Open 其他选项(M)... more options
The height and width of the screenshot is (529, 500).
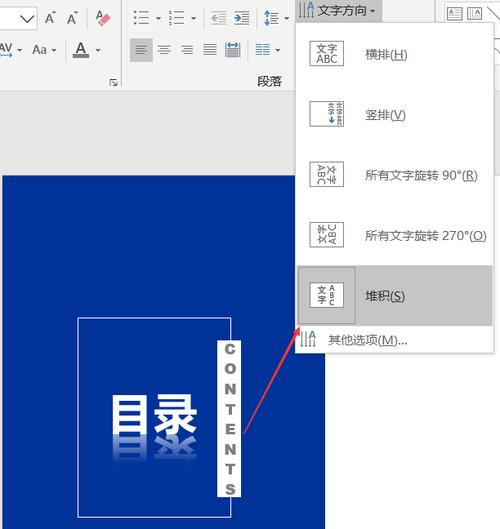tap(394, 339)
